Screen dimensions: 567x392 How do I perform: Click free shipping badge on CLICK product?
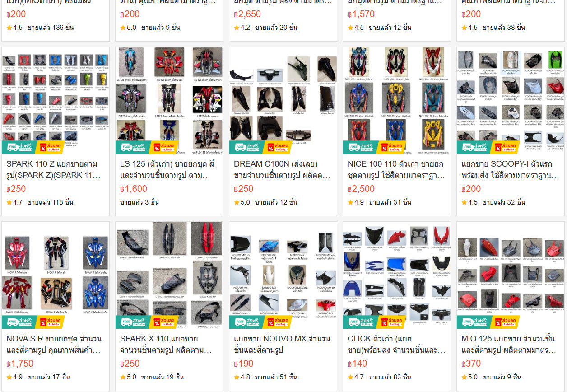click(x=360, y=322)
